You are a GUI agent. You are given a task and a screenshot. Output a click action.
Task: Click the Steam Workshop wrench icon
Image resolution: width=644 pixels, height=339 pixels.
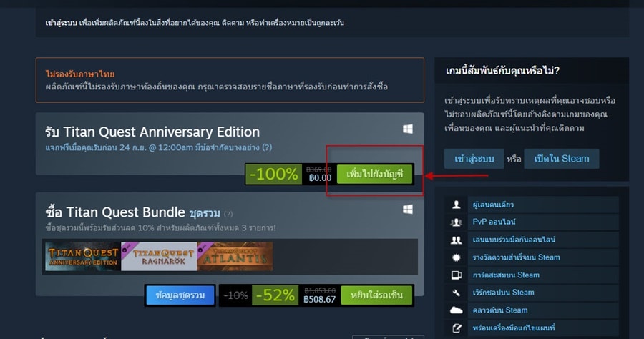[456, 293]
